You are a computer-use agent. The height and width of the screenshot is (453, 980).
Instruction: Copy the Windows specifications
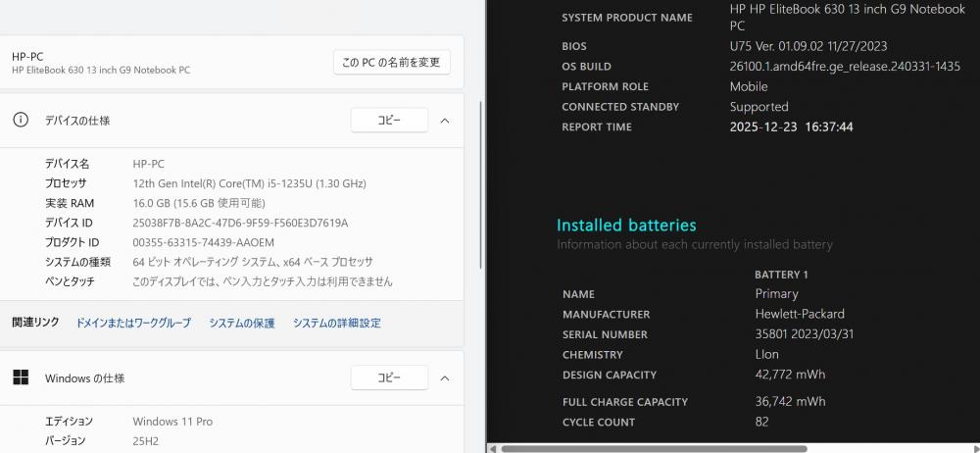(x=389, y=377)
